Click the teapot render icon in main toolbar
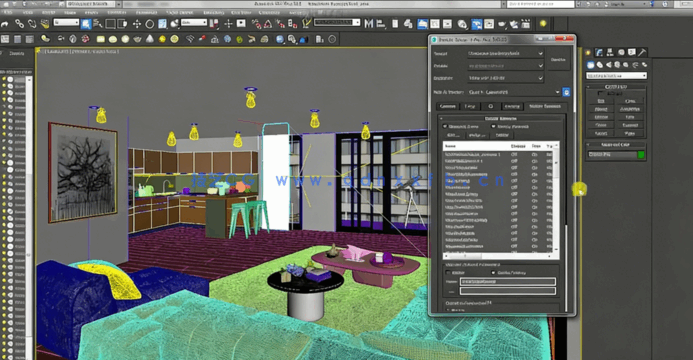The width and height of the screenshot is (693, 360). tap(502, 24)
